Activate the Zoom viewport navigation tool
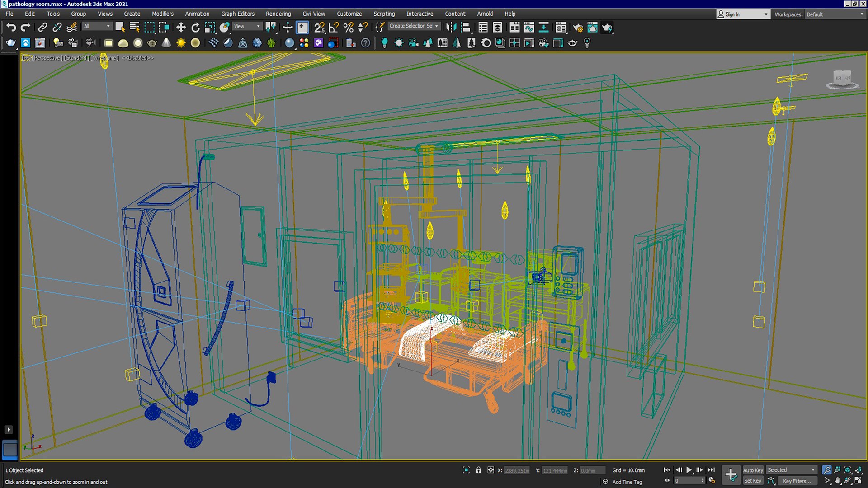The image size is (868, 488). click(827, 470)
